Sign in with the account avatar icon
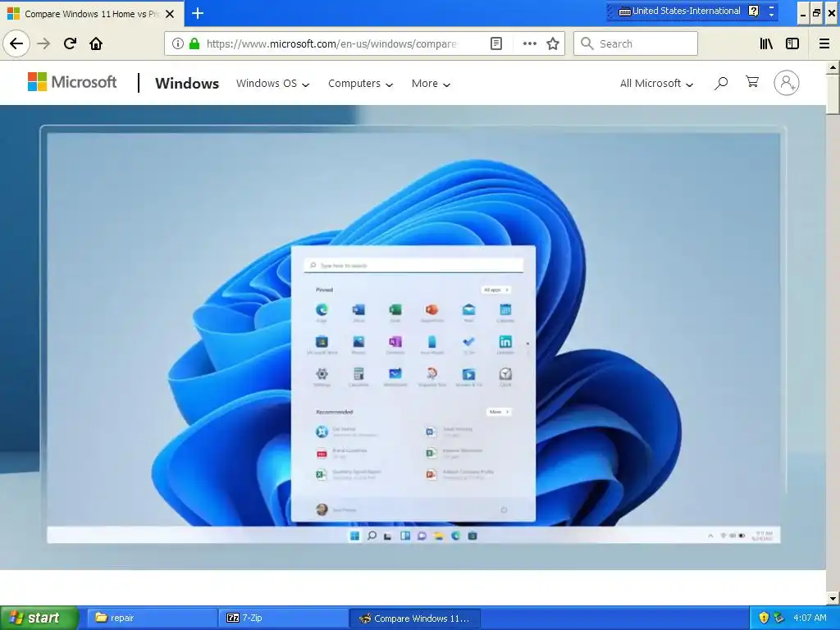Viewport: 840px width, 630px height. [x=787, y=83]
